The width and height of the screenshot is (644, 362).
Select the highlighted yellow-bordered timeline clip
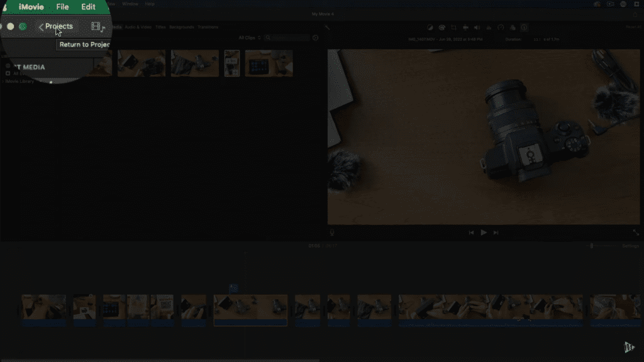[x=250, y=310]
